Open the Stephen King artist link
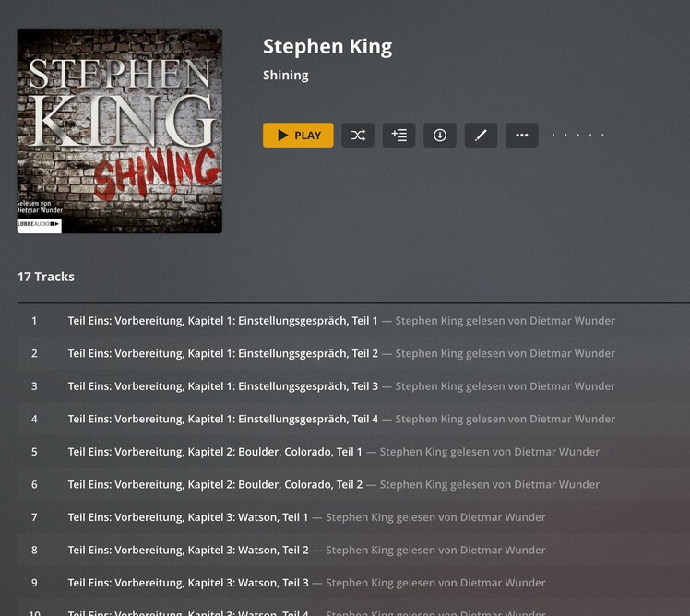Viewport: 690px width, 616px height. coord(327,47)
